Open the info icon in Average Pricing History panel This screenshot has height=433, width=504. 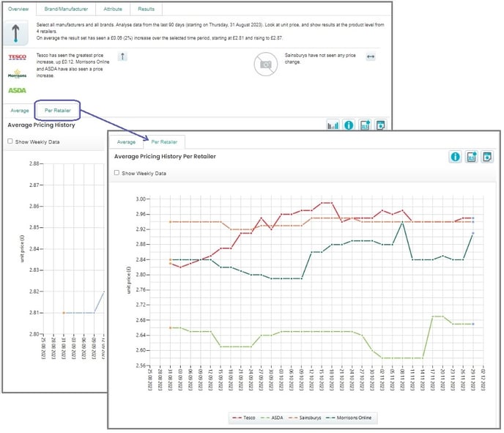coord(349,125)
